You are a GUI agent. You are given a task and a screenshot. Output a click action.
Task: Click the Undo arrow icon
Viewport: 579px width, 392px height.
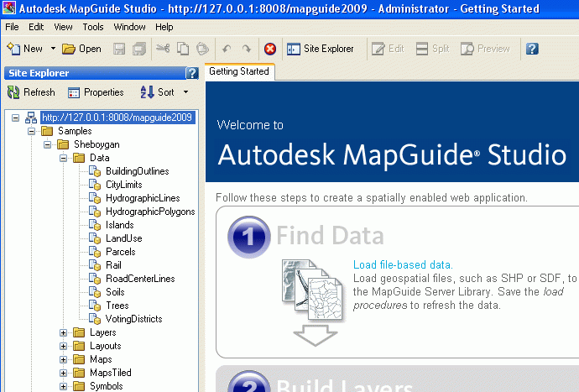(227, 49)
